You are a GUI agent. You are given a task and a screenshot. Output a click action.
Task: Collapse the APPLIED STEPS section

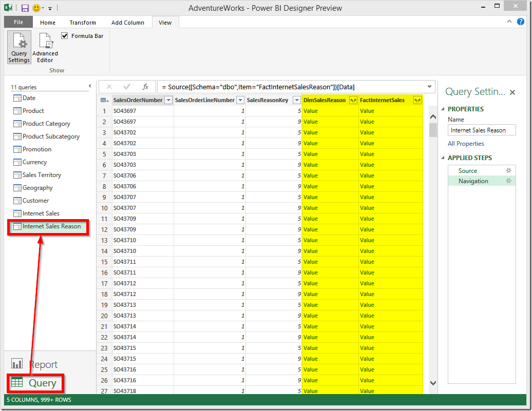click(x=443, y=158)
